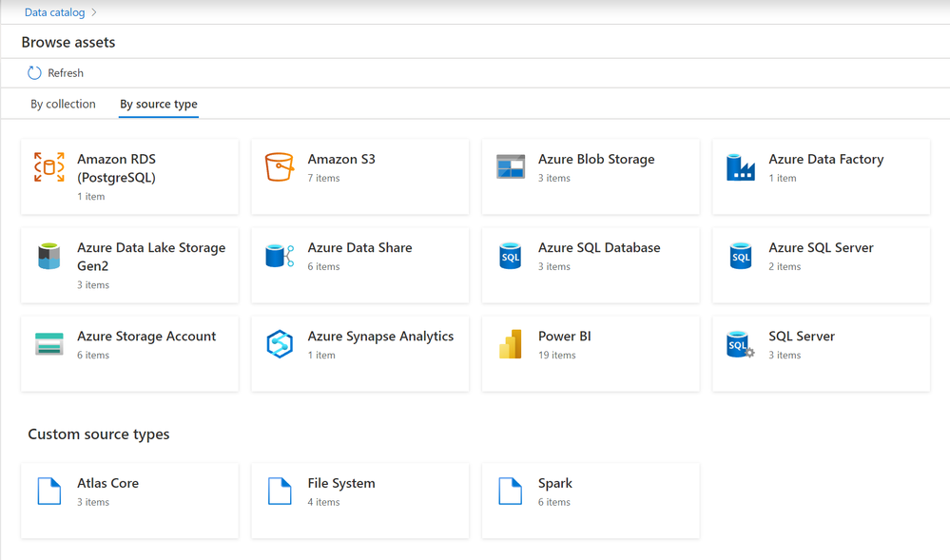Open the Amazon S3 title
Image resolution: width=950 pixels, height=560 pixels.
(341, 159)
